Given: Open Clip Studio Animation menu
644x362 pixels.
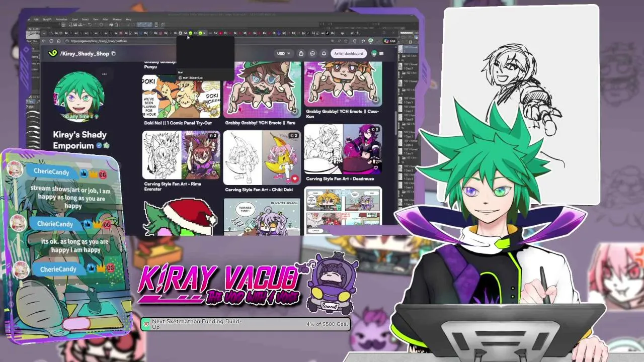Looking at the screenshot, I should point(61,19).
